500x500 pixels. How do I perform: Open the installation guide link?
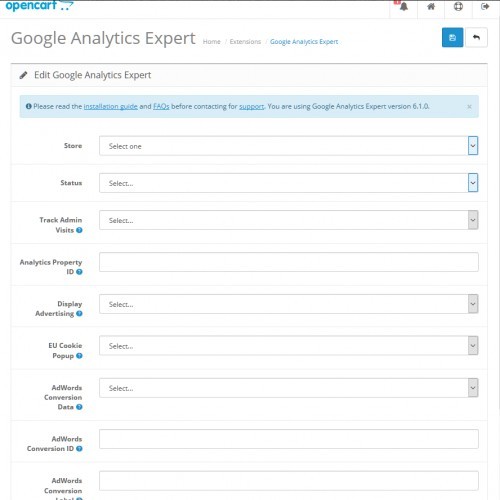110,106
